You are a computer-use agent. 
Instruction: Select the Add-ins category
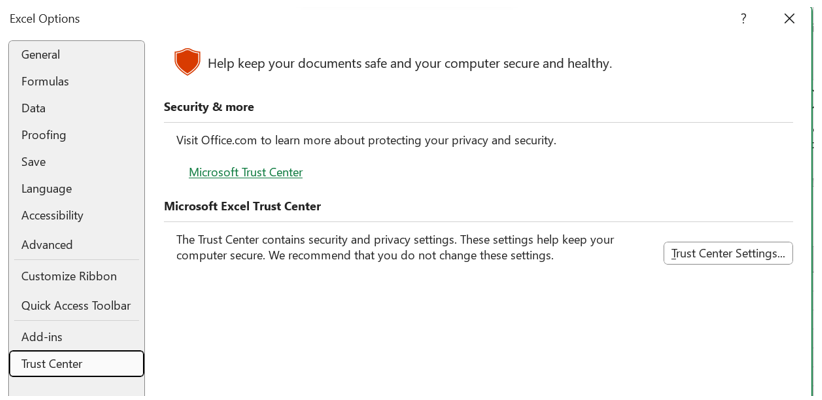(42, 337)
